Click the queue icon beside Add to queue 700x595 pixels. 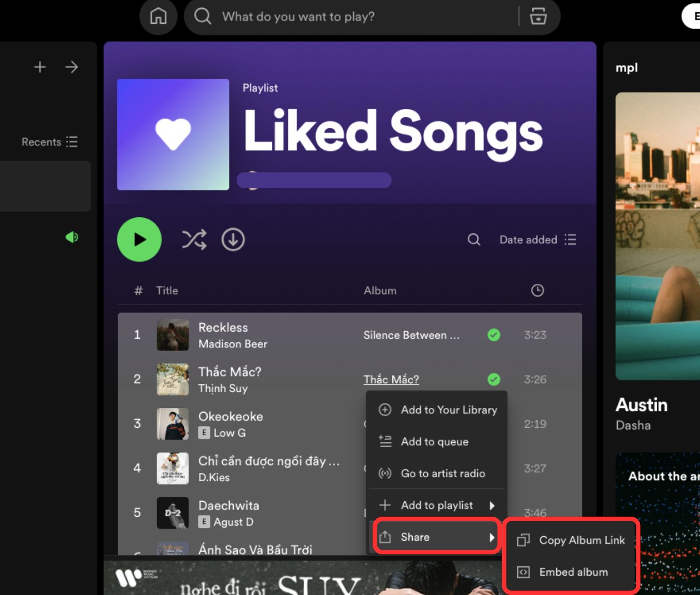[385, 441]
